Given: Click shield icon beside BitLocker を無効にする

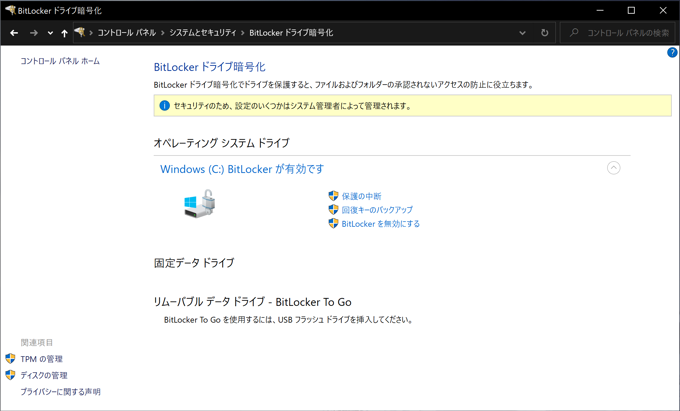Looking at the screenshot, I should click(333, 224).
